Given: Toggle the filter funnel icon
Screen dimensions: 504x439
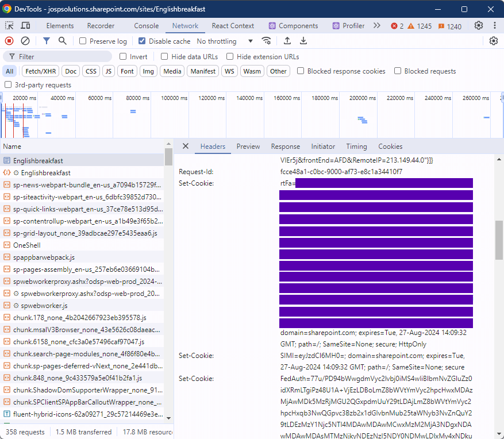Looking at the screenshot, I should 47,41.
